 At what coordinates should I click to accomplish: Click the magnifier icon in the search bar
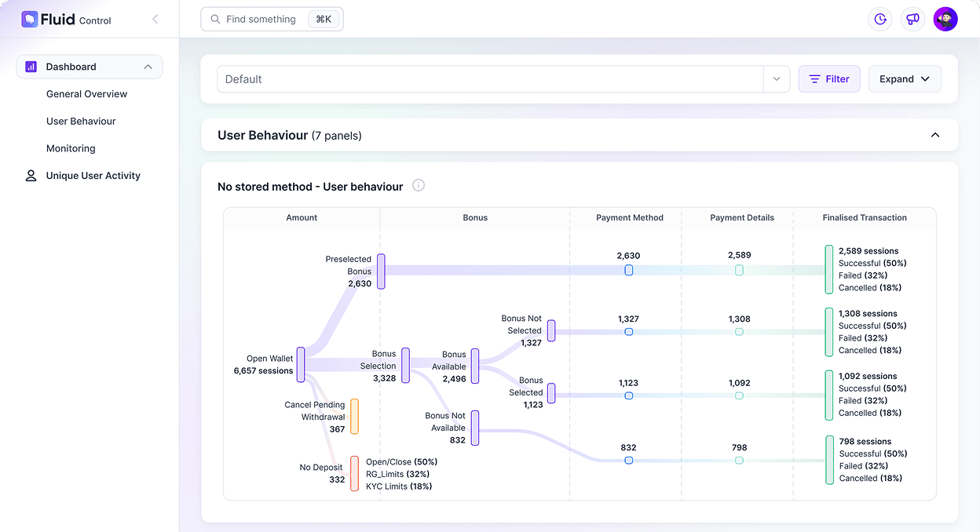(215, 19)
